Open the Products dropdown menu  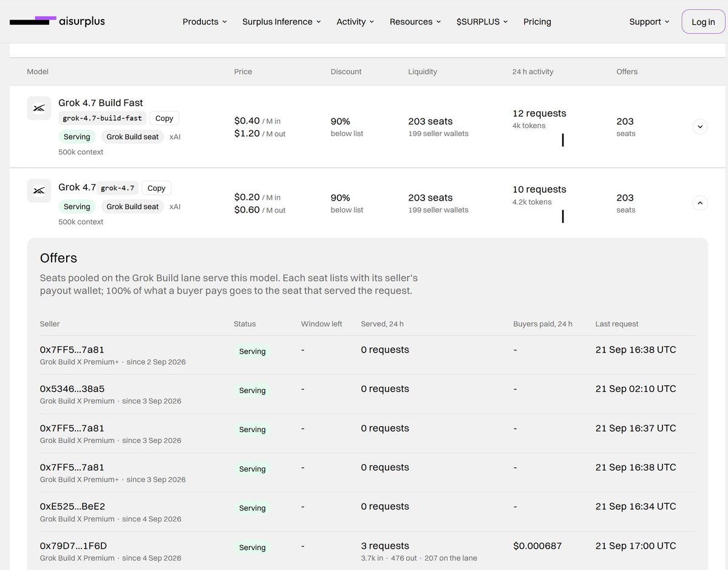tap(205, 22)
